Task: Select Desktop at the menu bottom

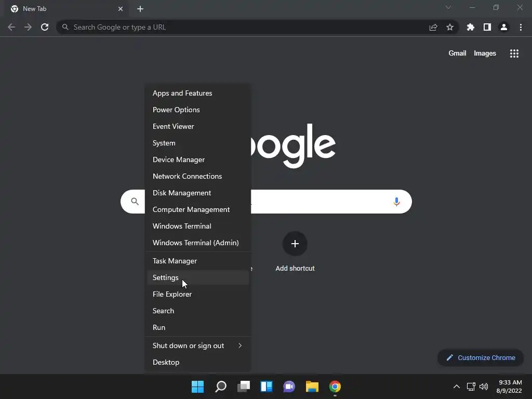Action: (198, 362)
